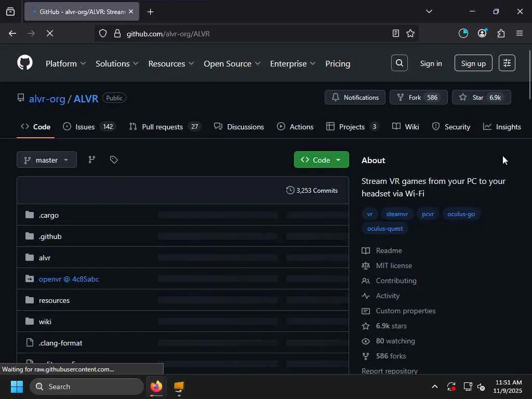Screen dimensions: 532x399
Task: Open the Readme link in About
Action: pyautogui.click(x=389, y=250)
